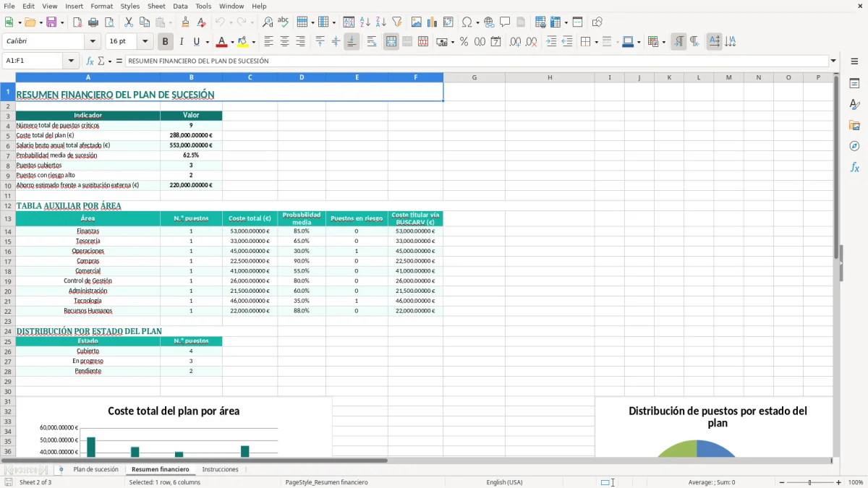Click column G header

pyautogui.click(x=474, y=77)
